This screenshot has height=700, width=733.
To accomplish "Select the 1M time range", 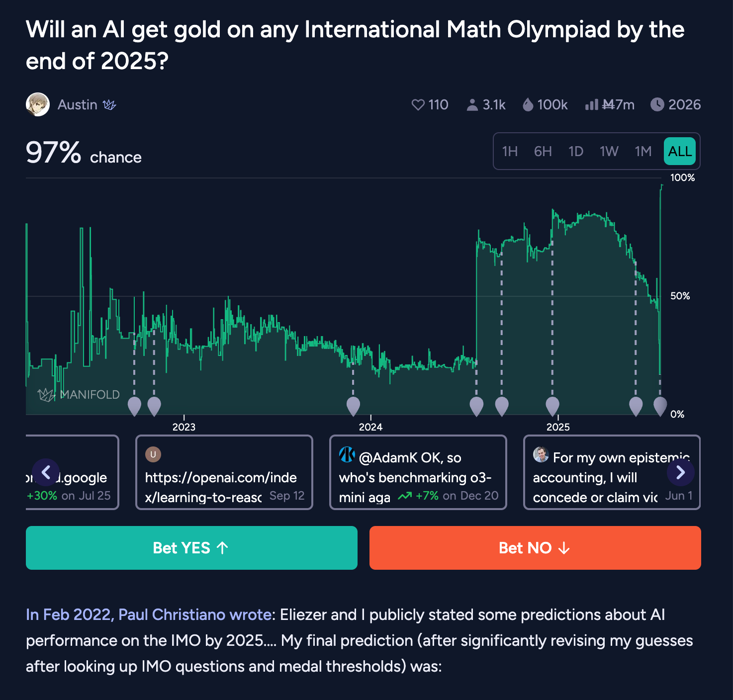I will pos(643,151).
